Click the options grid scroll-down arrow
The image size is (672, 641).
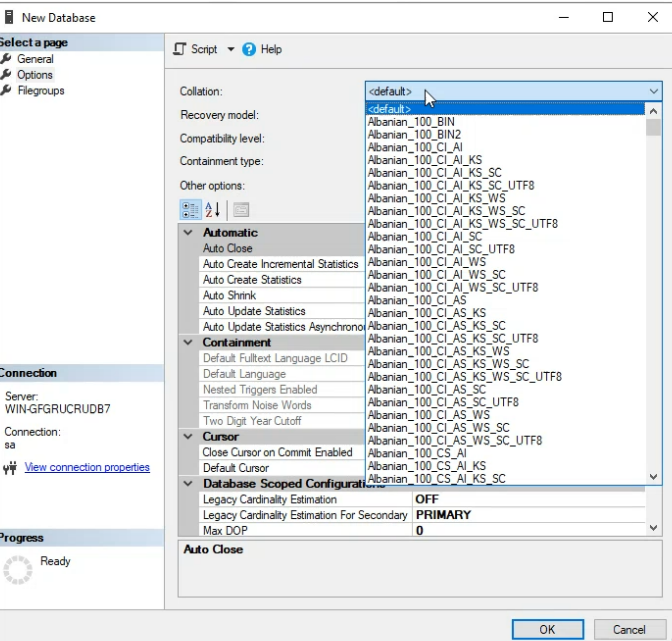point(653,528)
